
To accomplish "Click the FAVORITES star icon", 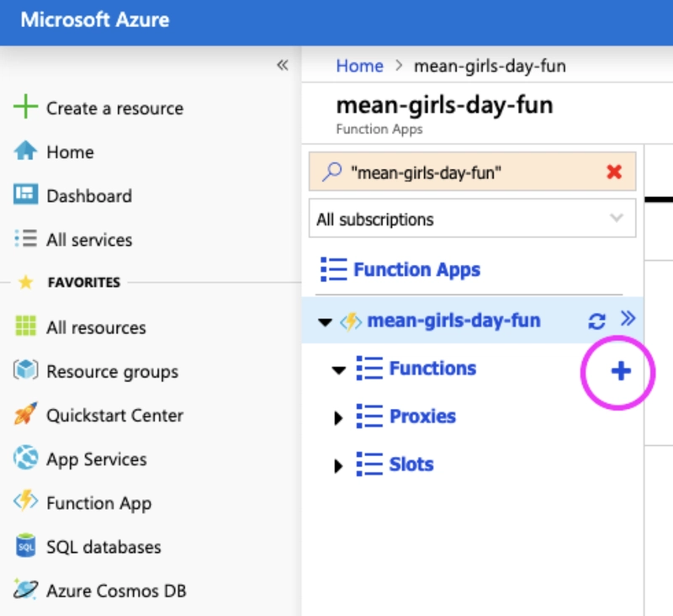I will point(25,283).
